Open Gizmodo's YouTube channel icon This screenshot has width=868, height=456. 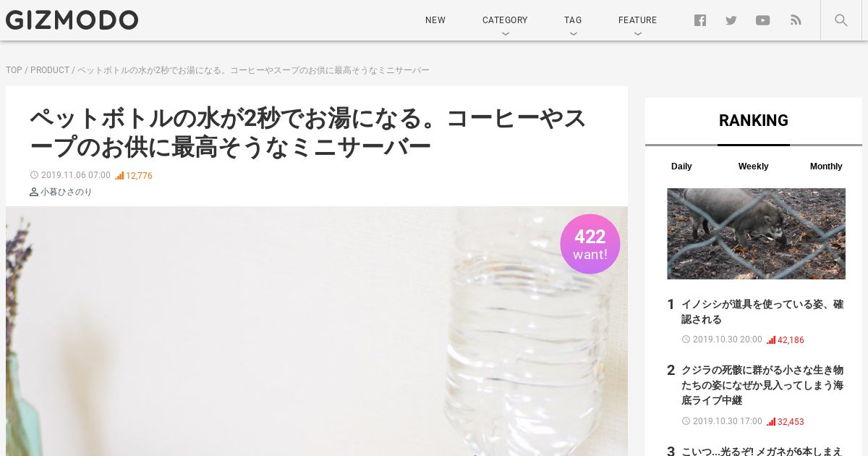coord(762,20)
